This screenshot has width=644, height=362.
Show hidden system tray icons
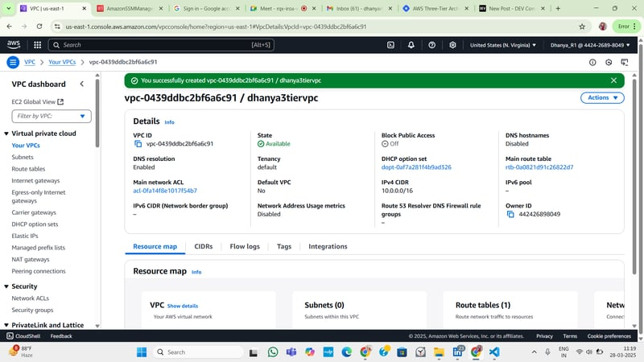[x=534, y=352]
